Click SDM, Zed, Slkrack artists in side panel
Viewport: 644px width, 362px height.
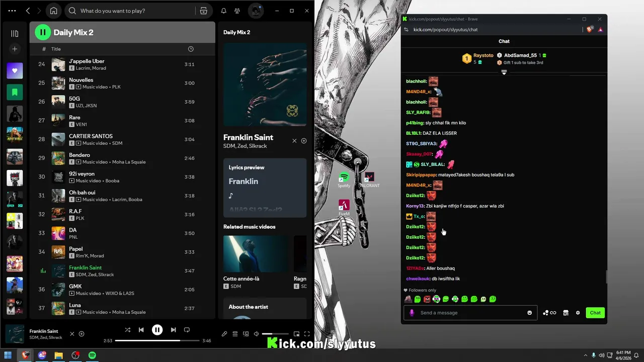pyautogui.click(x=245, y=146)
